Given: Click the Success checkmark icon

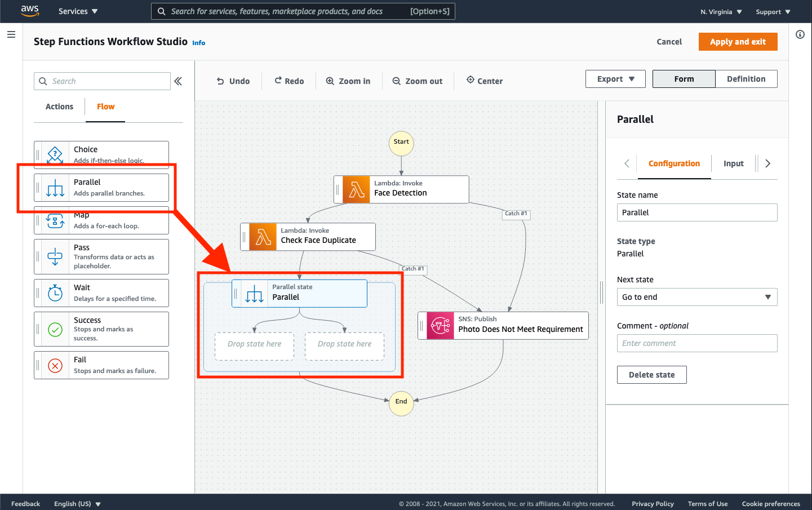Looking at the screenshot, I should (55, 329).
